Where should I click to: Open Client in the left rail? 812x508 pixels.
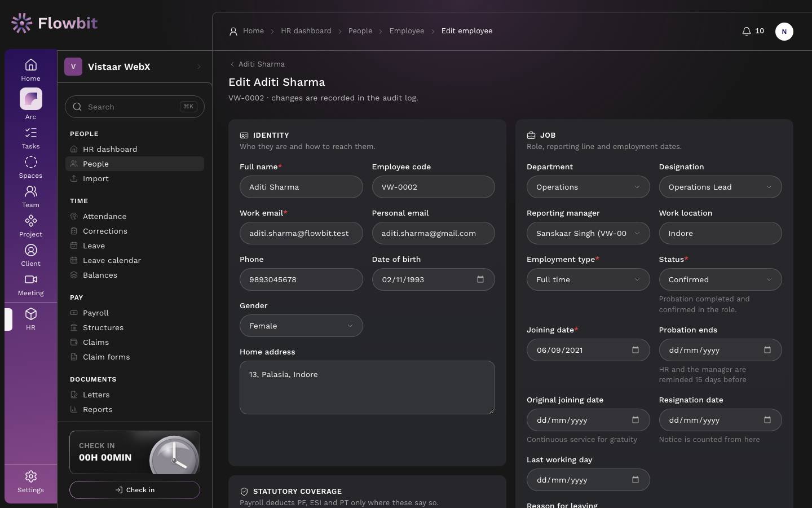click(30, 255)
